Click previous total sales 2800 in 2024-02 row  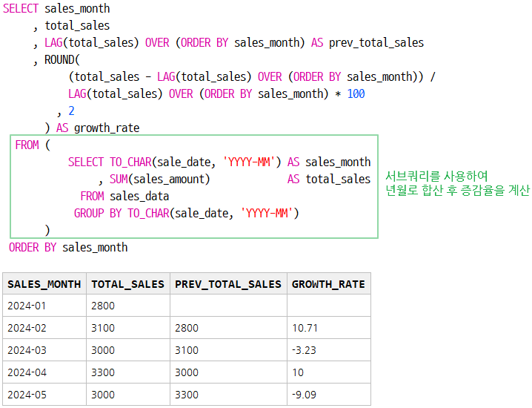click(x=228, y=328)
